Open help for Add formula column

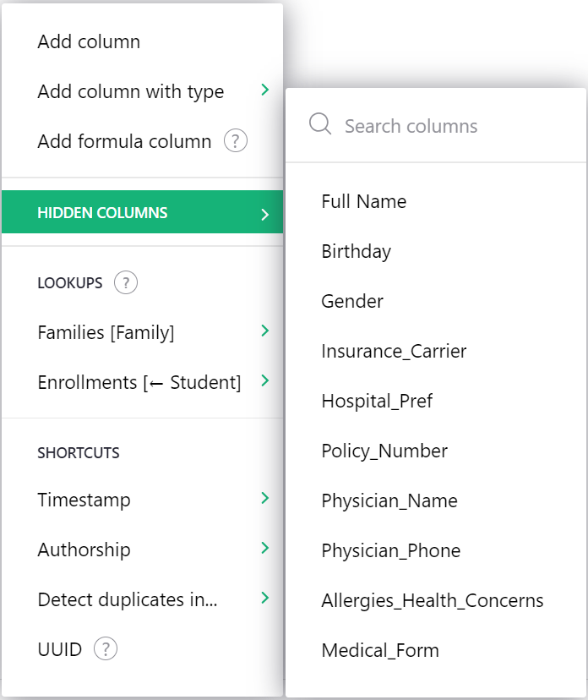pos(235,141)
